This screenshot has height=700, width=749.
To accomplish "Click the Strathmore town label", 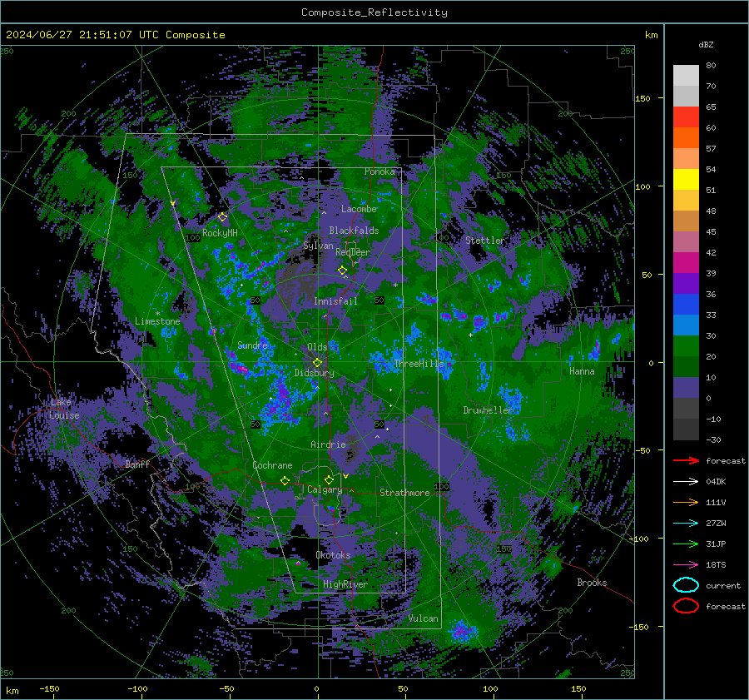I will click(x=404, y=493).
